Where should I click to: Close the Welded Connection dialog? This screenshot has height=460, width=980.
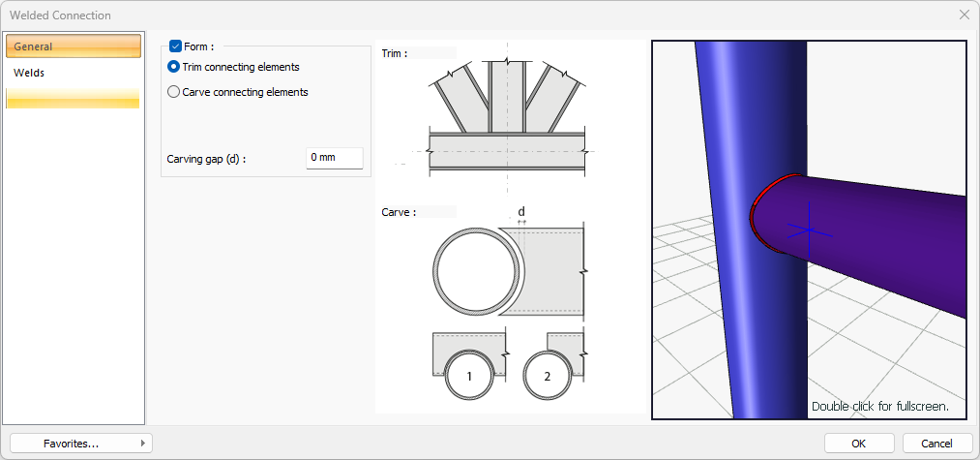point(964,15)
